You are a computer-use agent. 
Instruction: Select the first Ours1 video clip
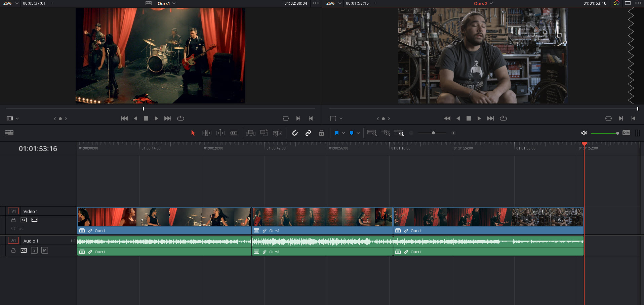pyautogui.click(x=164, y=221)
